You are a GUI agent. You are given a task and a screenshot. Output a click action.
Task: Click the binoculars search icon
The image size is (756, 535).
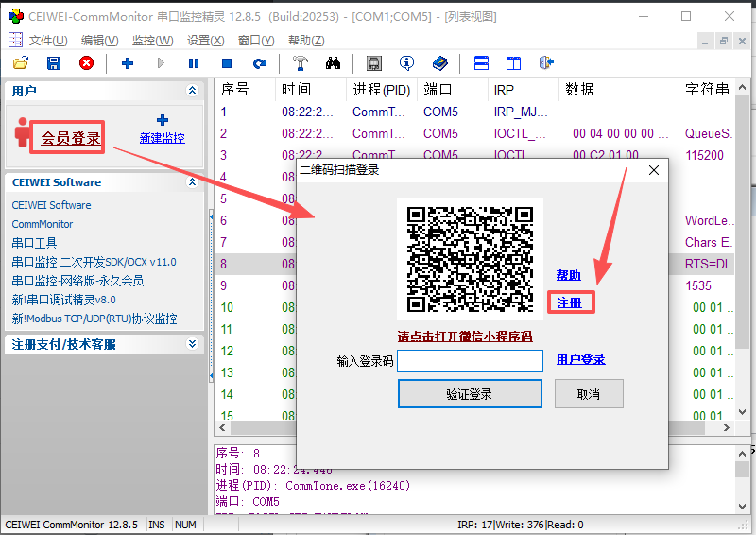point(333,63)
